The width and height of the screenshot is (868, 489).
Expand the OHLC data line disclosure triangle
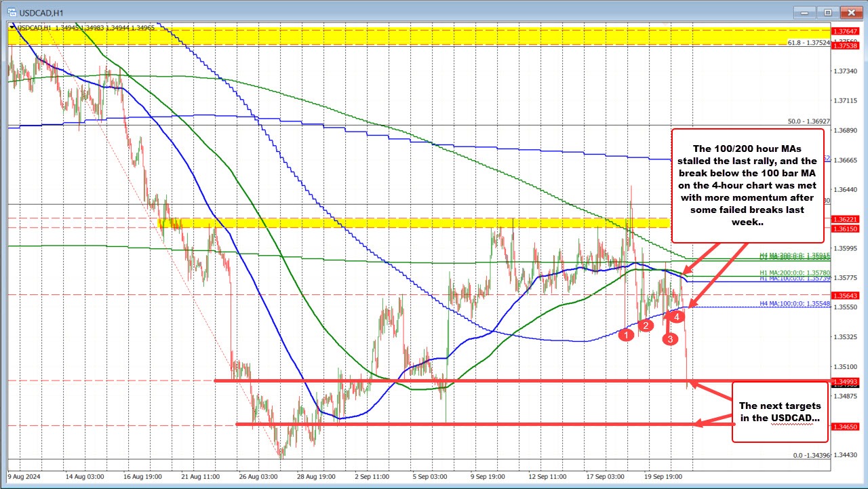(x=10, y=28)
